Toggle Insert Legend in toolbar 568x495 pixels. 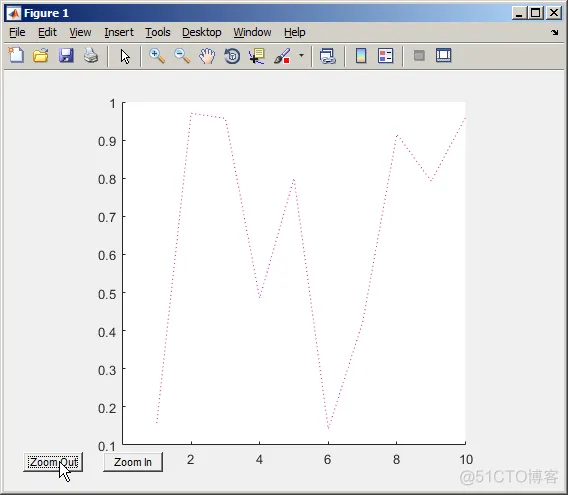tap(385, 56)
